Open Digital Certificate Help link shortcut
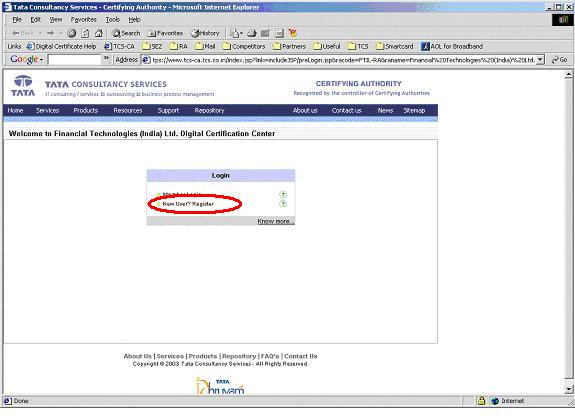Image resolution: width=575 pixels, height=416 pixels. tap(62, 46)
